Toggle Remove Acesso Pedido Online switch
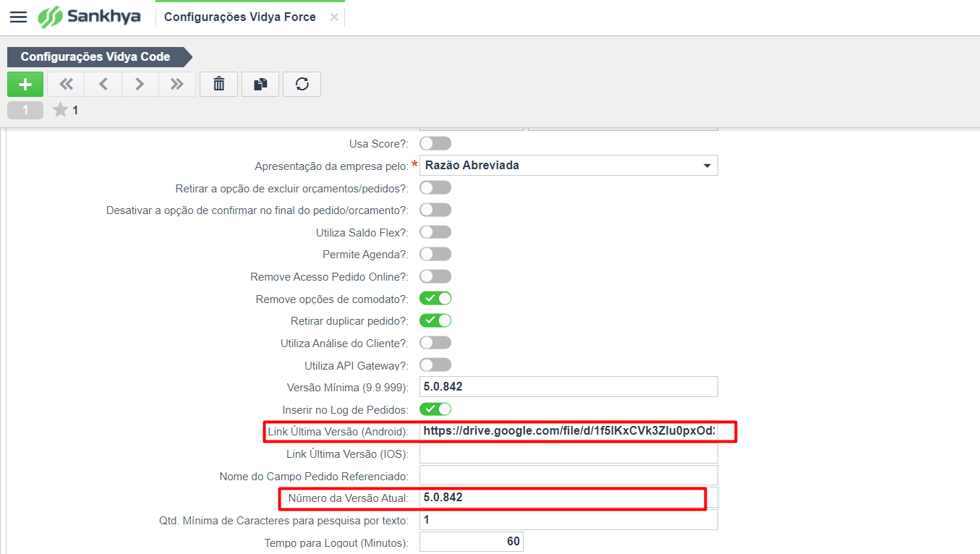The height and width of the screenshot is (554, 980). tap(435, 276)
